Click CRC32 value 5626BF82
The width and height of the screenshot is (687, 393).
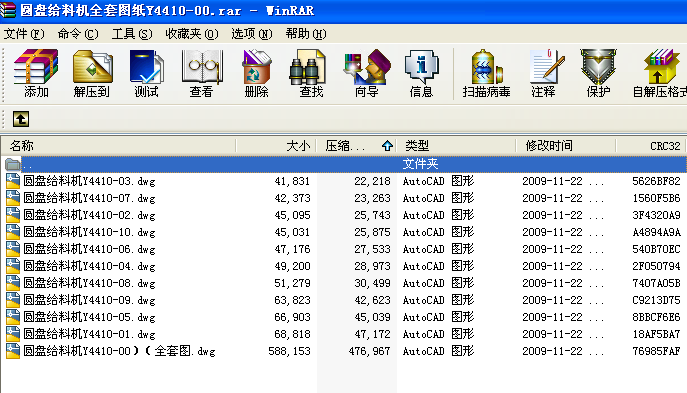click(656, 181)
